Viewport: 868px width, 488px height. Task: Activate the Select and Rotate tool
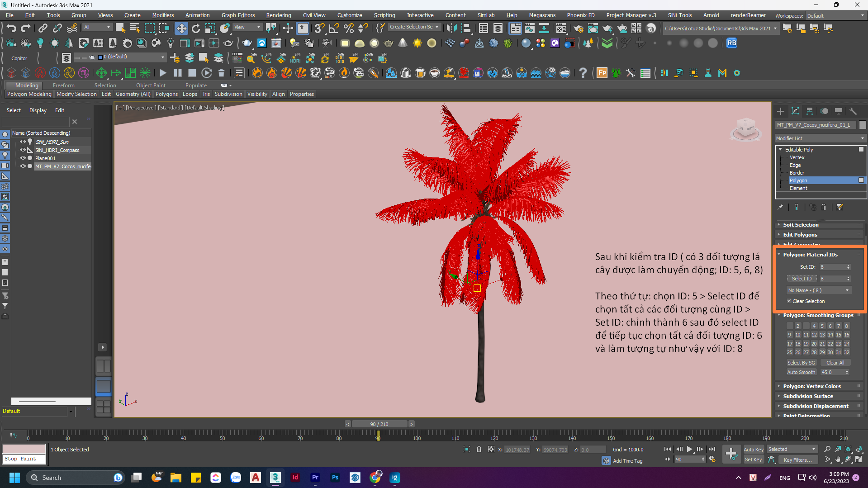(196, 28)
